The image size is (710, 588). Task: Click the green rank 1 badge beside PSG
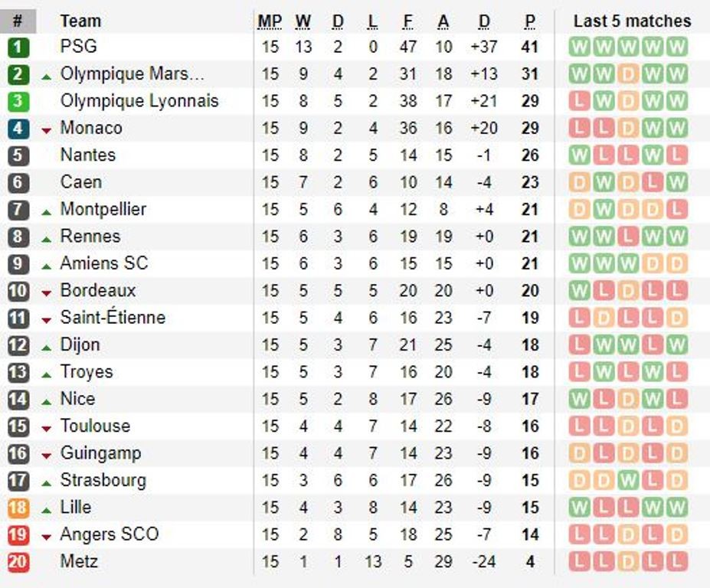18,47
